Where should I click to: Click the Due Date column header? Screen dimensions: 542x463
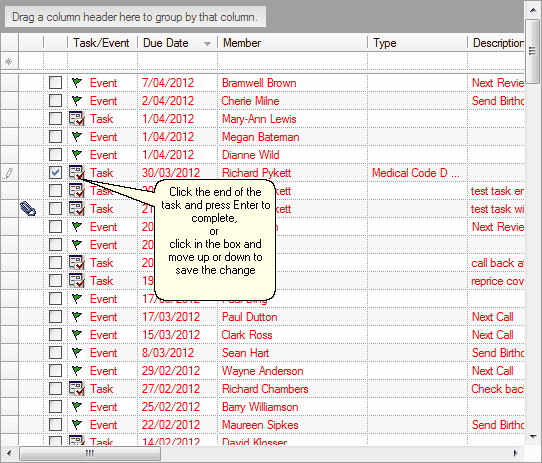point(177,43)
